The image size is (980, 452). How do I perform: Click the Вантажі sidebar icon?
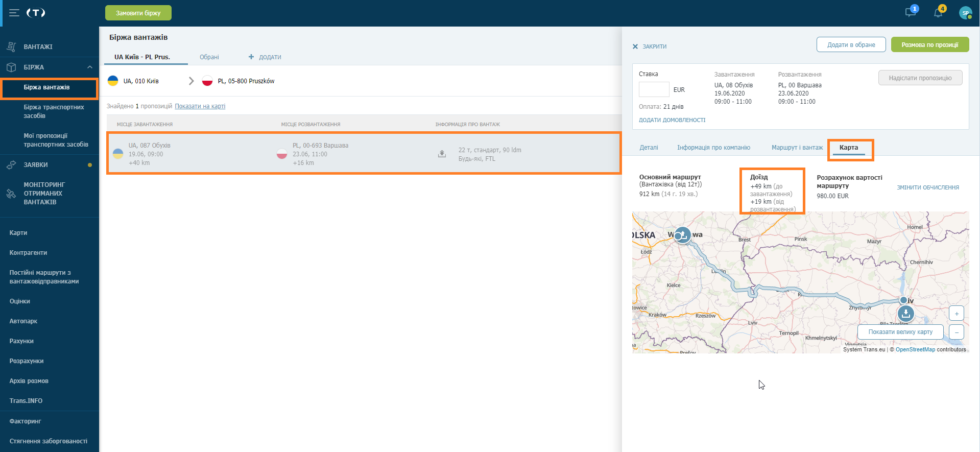11,46
